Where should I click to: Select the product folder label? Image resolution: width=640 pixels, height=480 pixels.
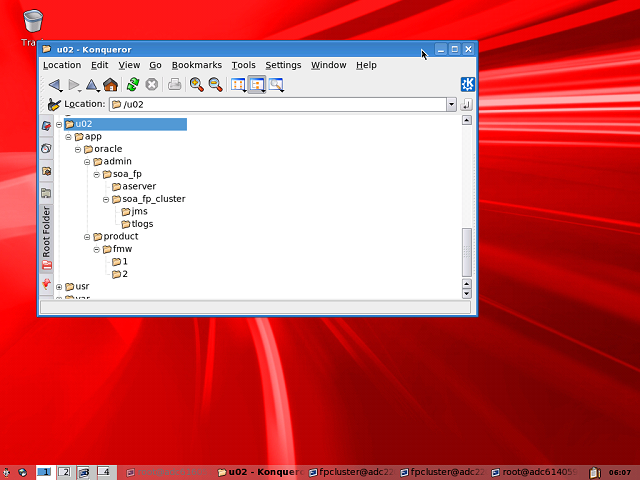tap(121, 236)
